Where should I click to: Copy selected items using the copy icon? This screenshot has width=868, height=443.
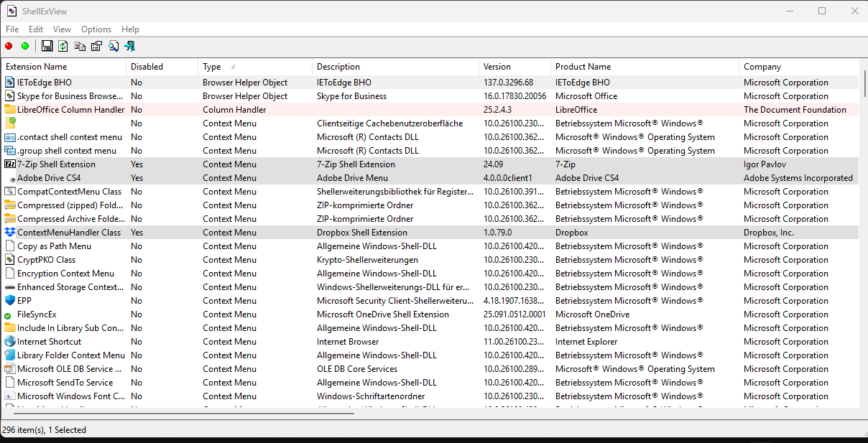79,45
